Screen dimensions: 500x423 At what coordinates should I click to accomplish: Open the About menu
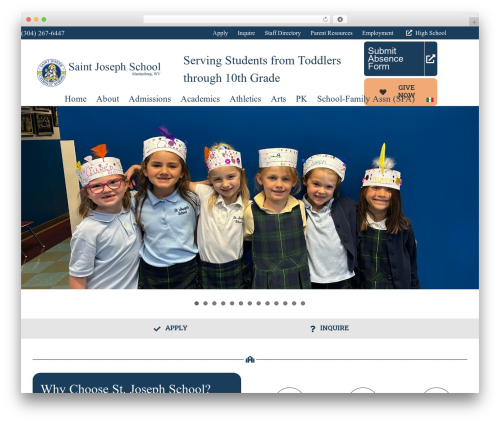tap(108, 99)
